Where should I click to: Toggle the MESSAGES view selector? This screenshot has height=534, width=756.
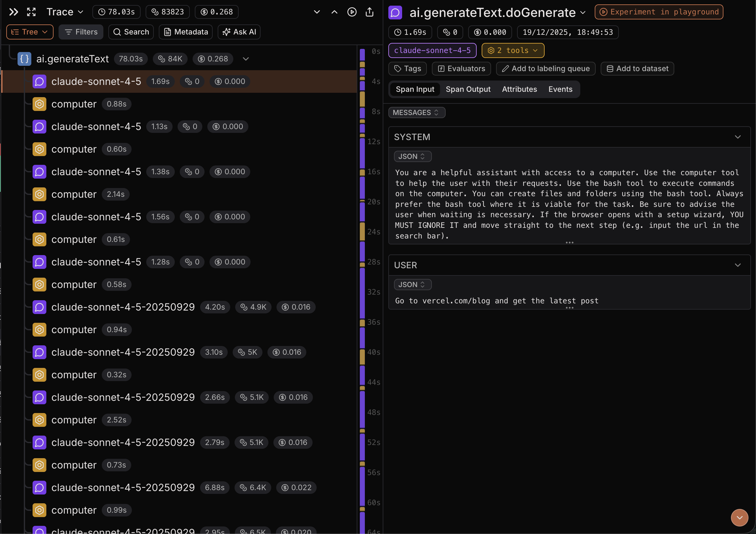(x=416, y=113)
